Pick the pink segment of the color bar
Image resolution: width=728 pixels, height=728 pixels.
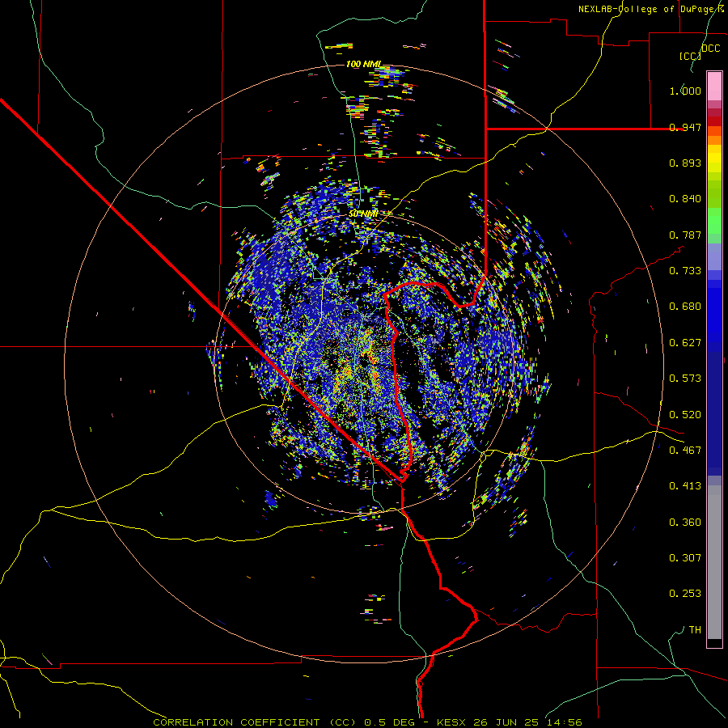click(714, 86)
